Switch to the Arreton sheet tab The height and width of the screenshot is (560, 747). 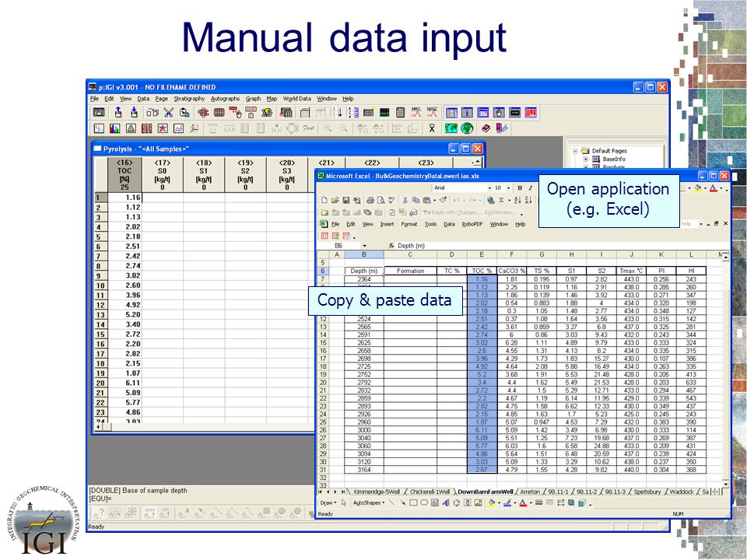pos(530,492)
